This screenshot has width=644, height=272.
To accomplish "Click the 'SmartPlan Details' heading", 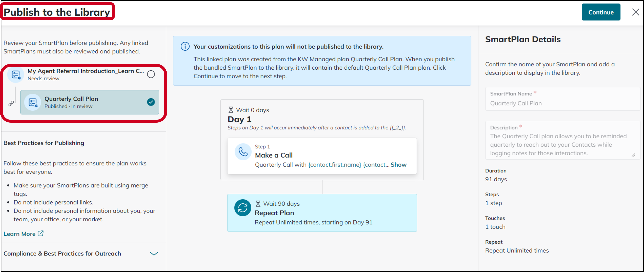I will tap(523, 39).
